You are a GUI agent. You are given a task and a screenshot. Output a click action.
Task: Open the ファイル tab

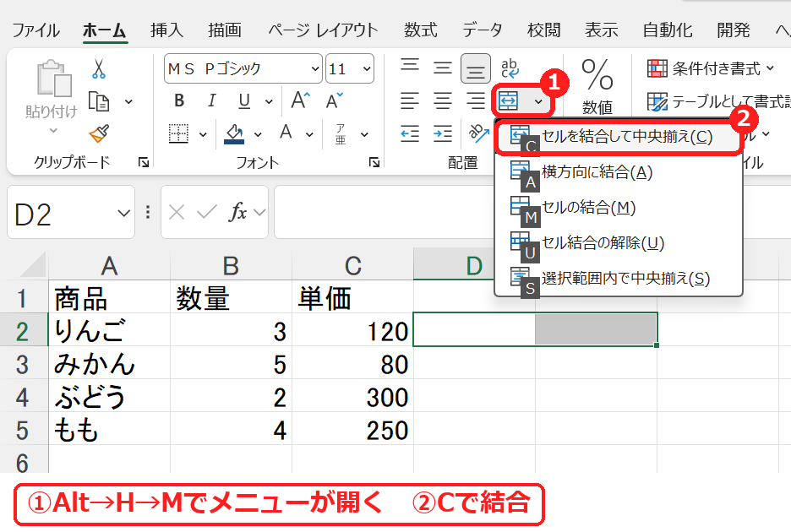35,30
